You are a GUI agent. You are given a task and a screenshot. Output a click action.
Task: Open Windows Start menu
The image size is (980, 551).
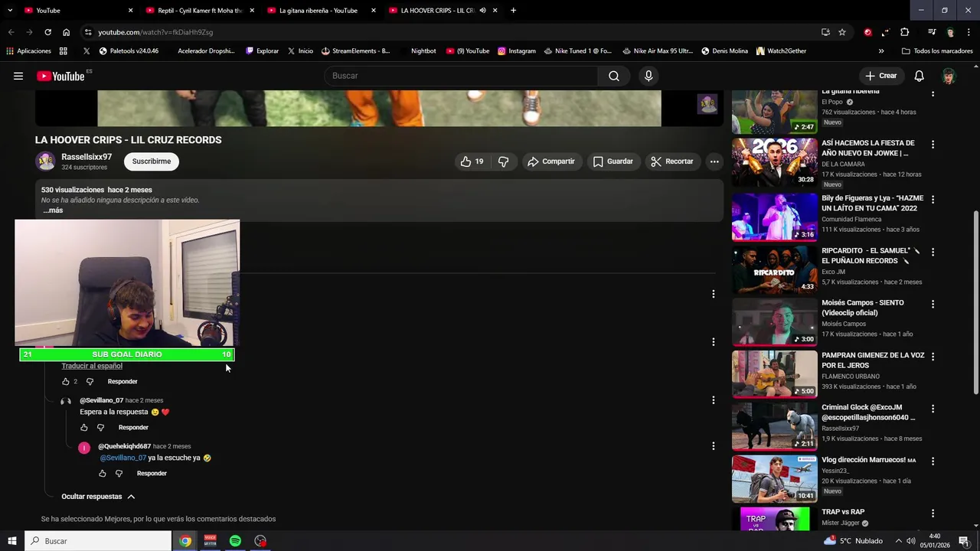coord(11,541)
